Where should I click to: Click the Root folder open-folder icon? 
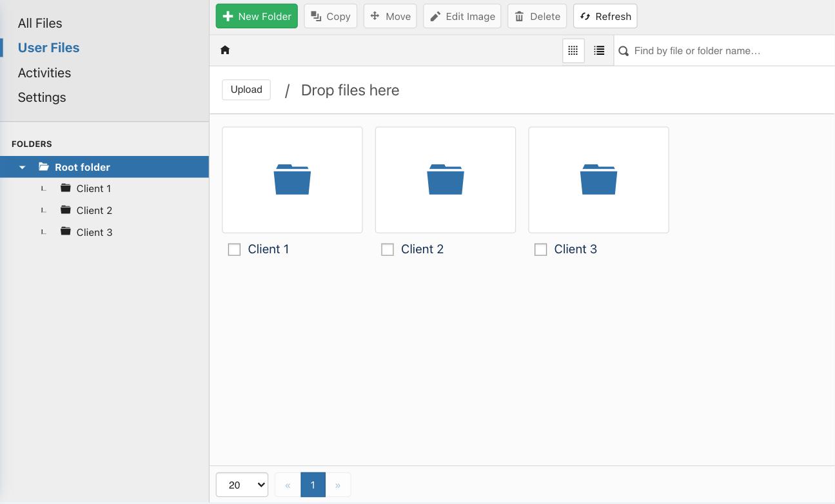pos(44,167)
